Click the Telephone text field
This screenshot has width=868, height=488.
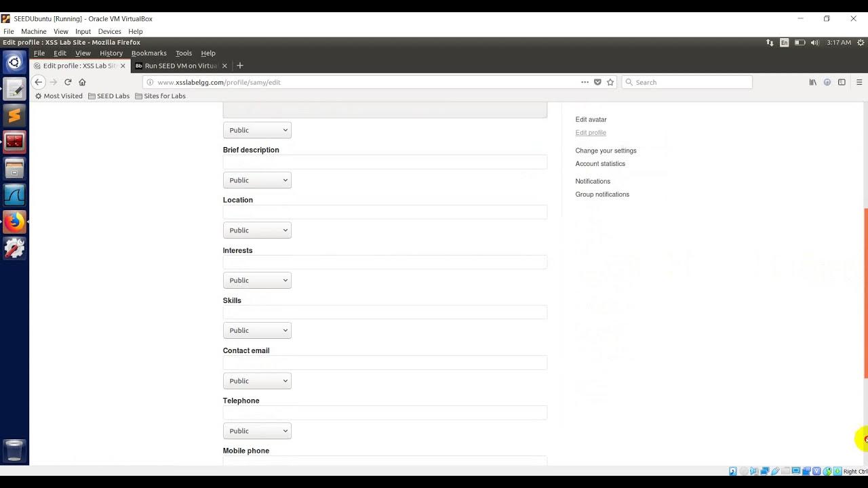pos(384,413)
